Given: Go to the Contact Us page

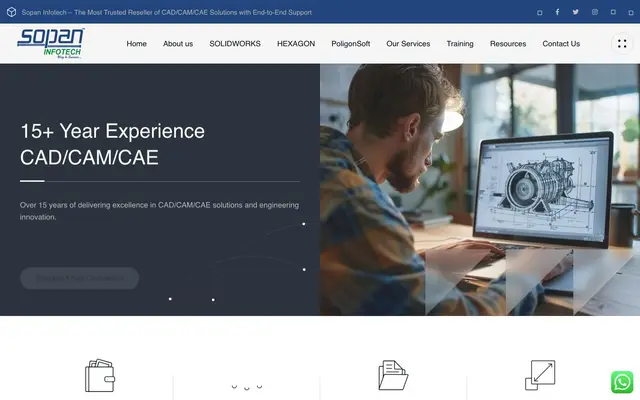Looking at the screenshot, I should click(x=561, y=44).
